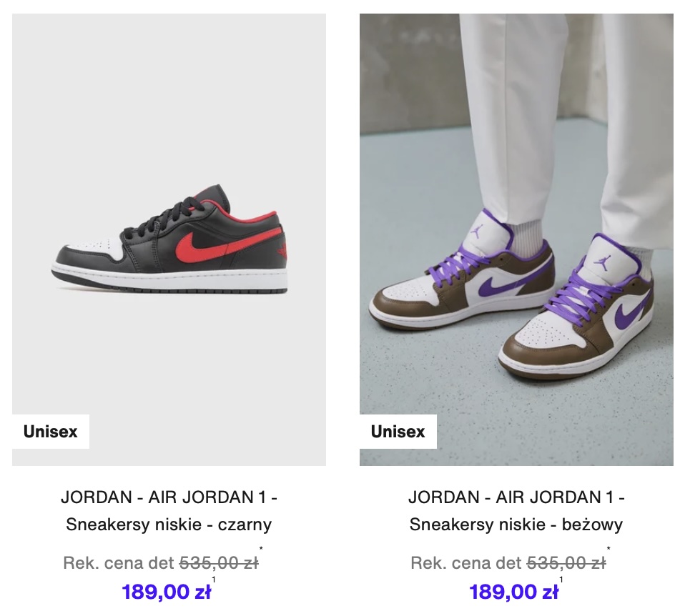685x616 pixels.
Task: Click the asterisk footnote beside beige sneaker's old price
Action: [x=608, y=549]
